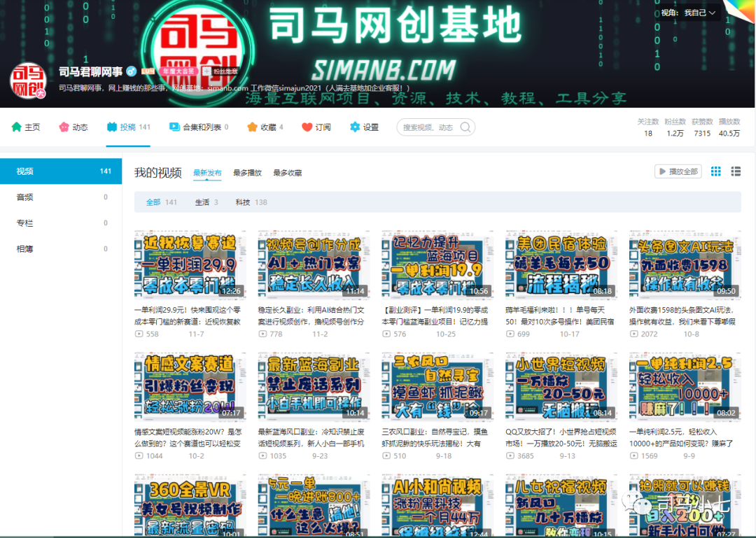
Task: Switch to list view layout icon
Action: [x=736, y=171]
